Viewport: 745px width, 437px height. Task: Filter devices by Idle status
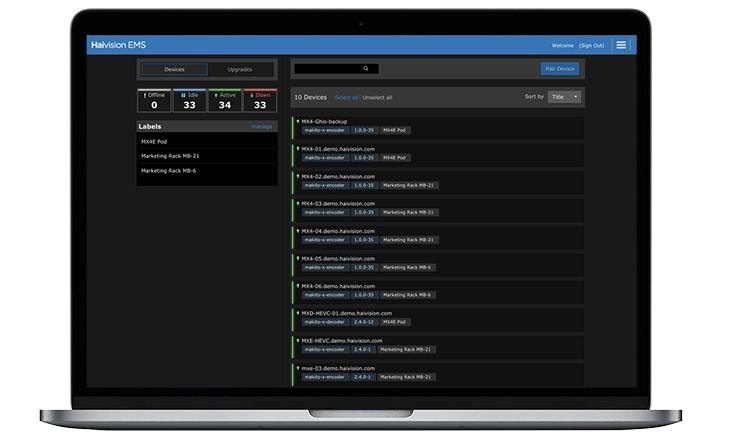click(190, 101)
